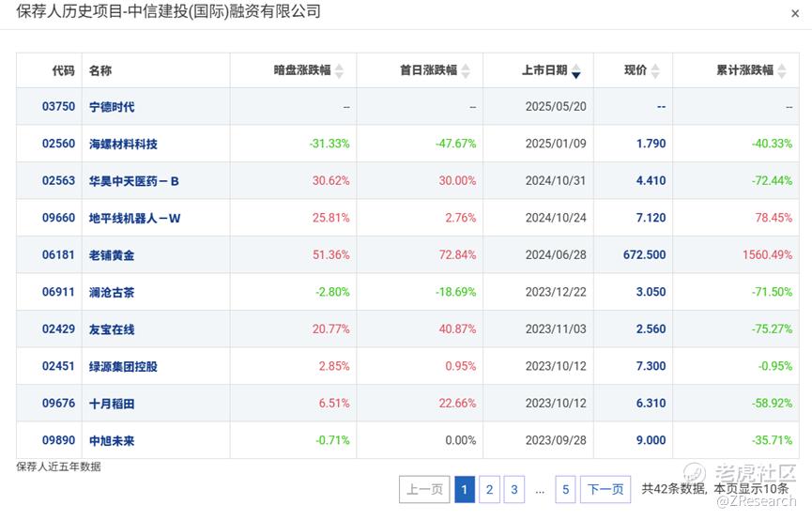Open 老铺黄金 stock link
Viewport: 812px width, 520px height.
(112, 255)
